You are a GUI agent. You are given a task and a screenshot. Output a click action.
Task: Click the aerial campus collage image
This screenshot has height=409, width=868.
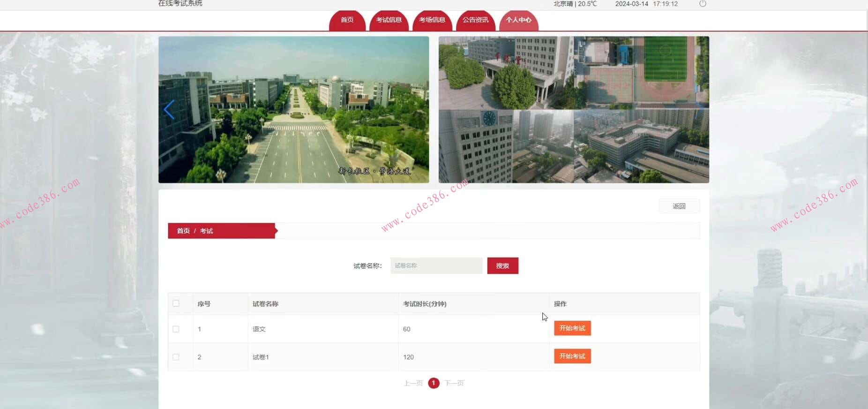coord(574,110)
